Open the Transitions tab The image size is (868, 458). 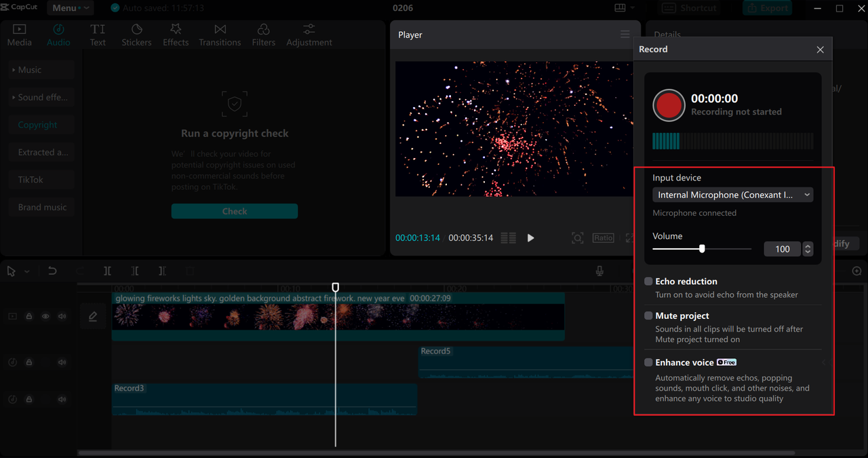click(220, 35)
